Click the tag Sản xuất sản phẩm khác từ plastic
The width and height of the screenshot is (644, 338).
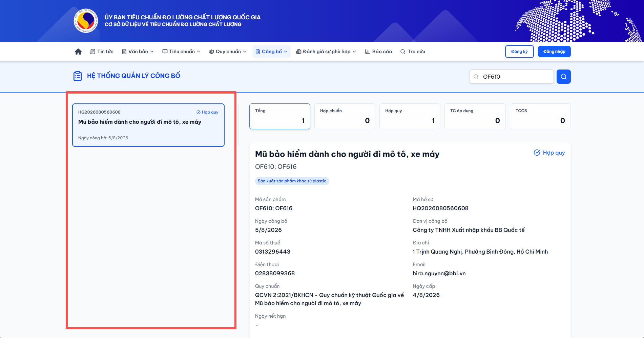pos(292,181)
